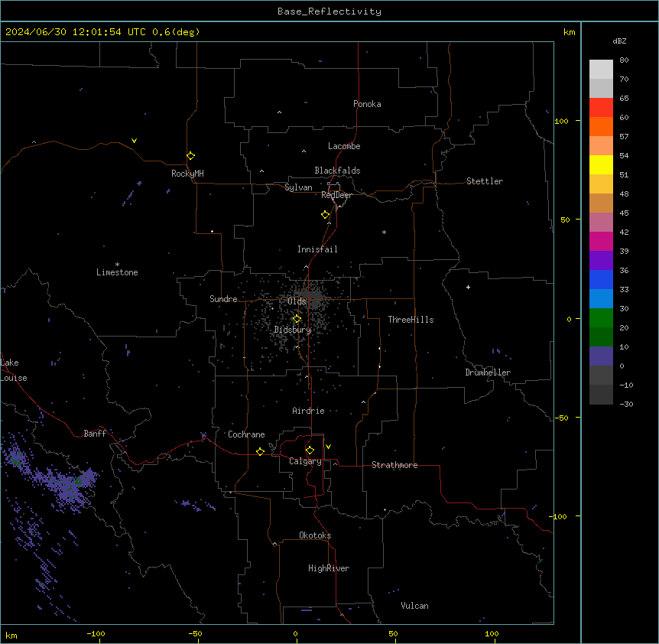Click the dBZ legend heading
The image size is (659, 644).
coord(619,41)
